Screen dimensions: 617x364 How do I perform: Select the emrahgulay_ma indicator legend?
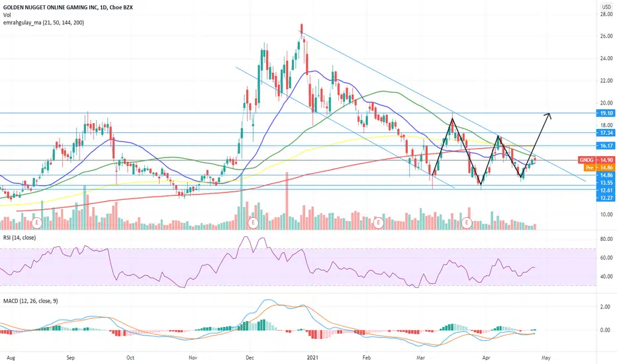(43, 23)
